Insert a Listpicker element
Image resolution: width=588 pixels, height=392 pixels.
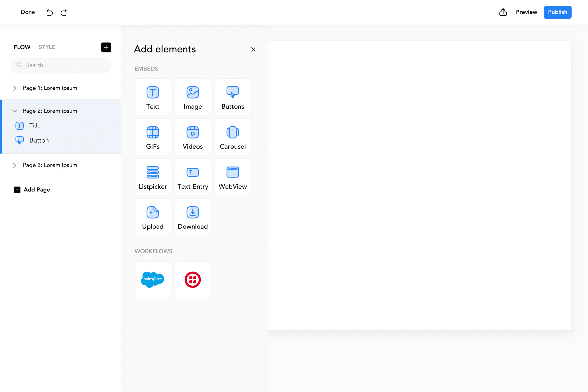click(x=152, y=177)
